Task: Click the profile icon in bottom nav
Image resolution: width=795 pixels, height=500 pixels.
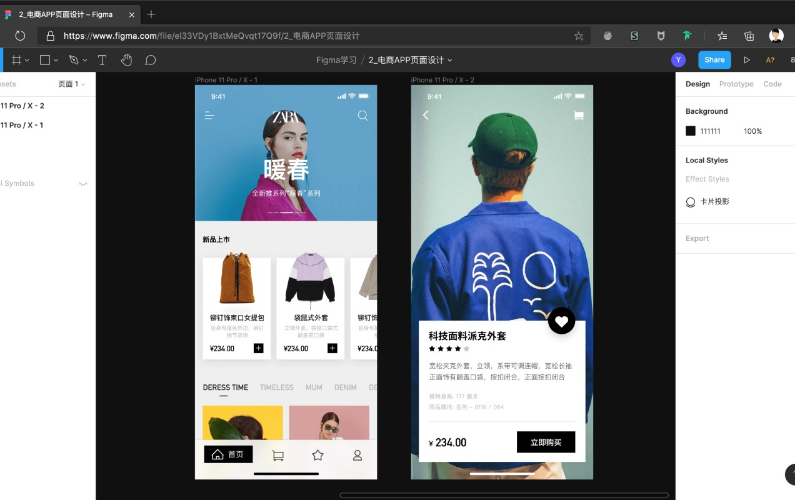Action: tap(357, 455)
